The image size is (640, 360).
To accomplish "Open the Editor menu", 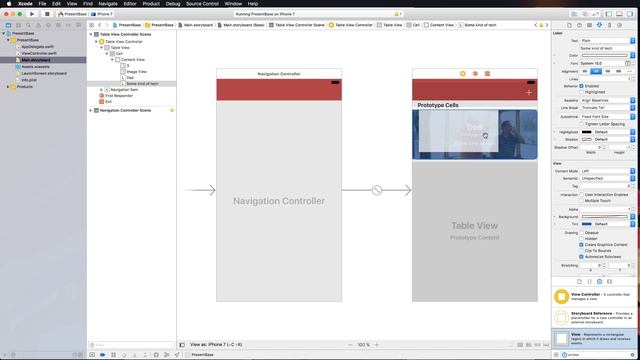I will click(130, 4).
